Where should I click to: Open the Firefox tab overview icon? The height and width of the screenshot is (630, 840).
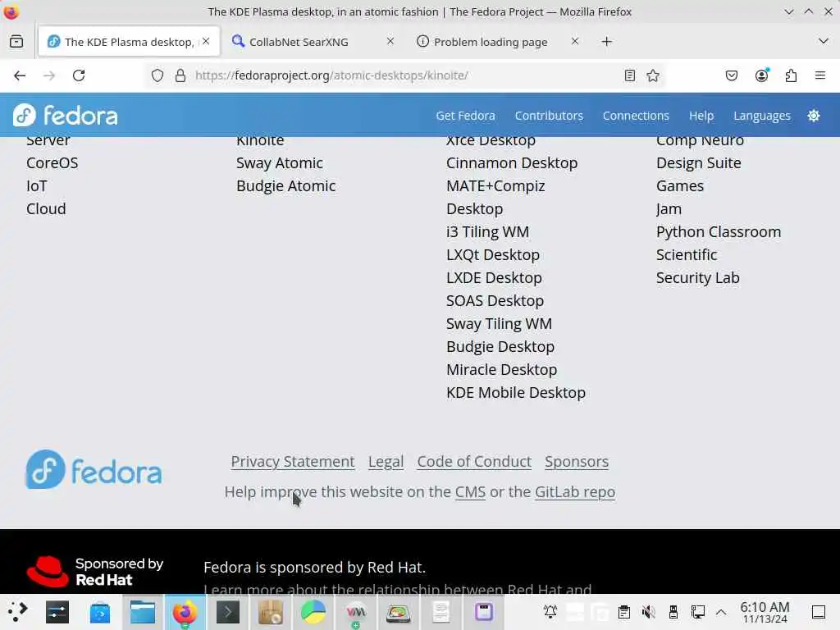click(16, 41)
